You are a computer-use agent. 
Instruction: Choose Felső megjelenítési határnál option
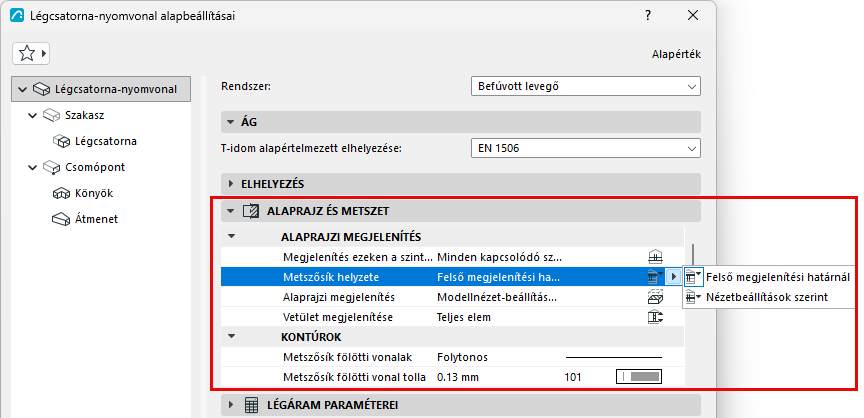click(x=777, y=278)
